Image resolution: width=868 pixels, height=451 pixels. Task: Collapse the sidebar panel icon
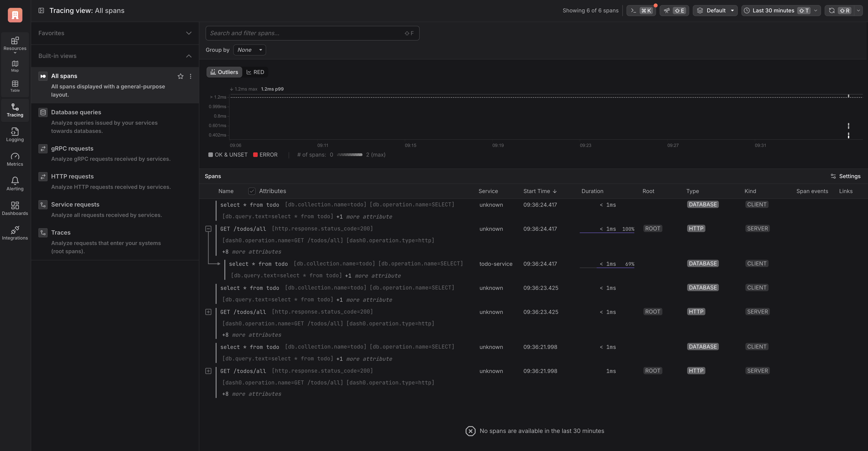pos(41,10)
